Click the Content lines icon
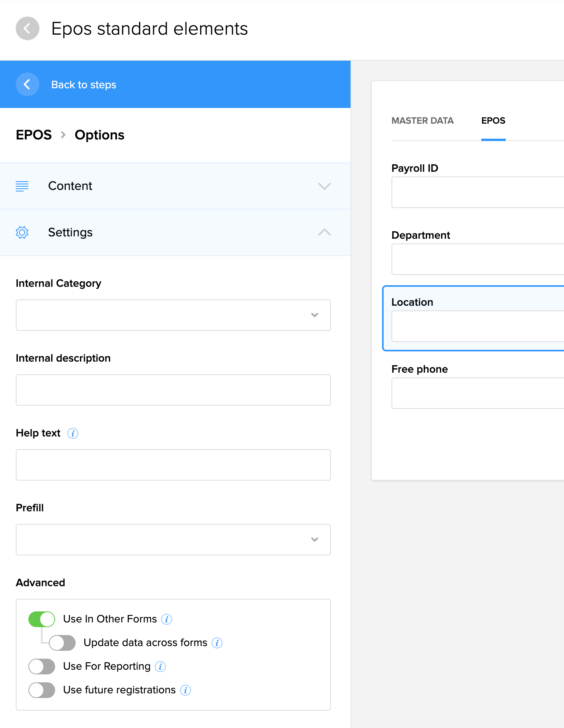The width and height of the screenshot is (564, 728). tap(22, 186)
